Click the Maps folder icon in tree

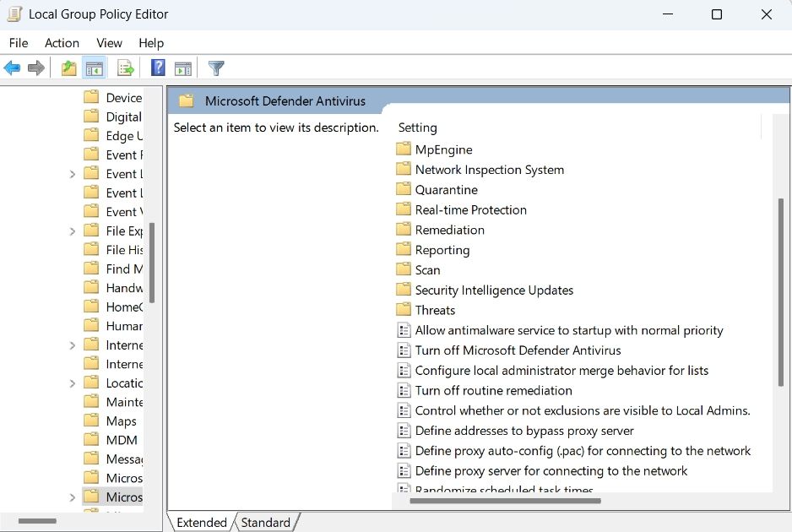point(91,421)
